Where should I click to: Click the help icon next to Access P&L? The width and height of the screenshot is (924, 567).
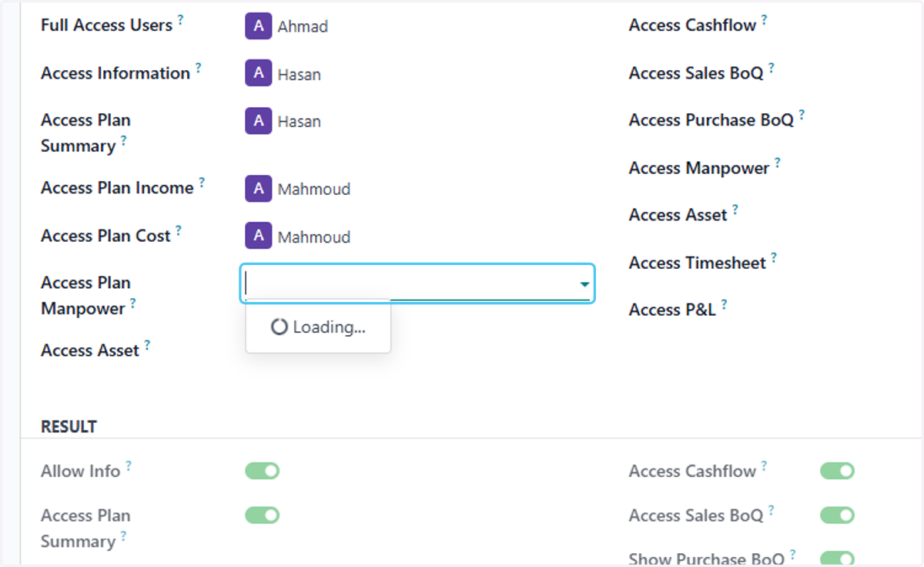[724, 304]
